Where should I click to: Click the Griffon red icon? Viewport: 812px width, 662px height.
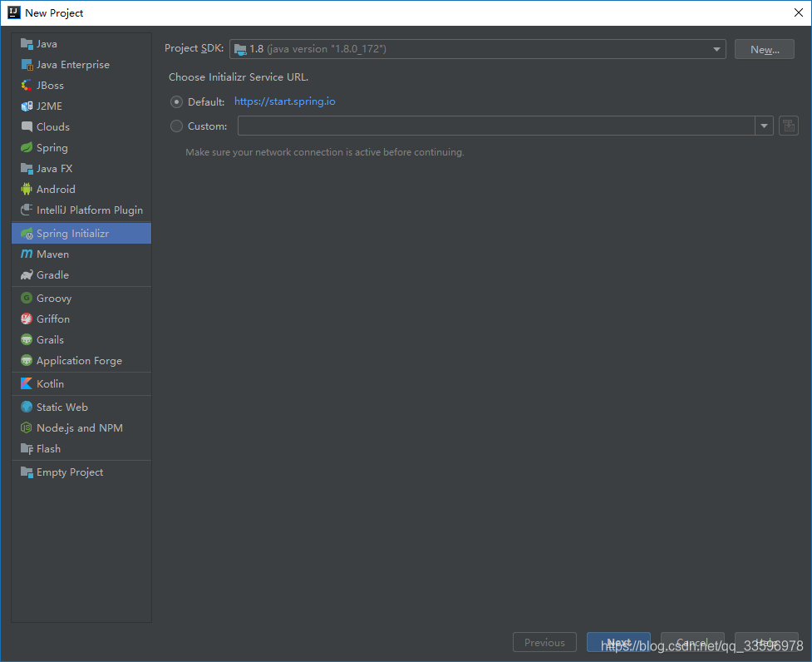27,319
